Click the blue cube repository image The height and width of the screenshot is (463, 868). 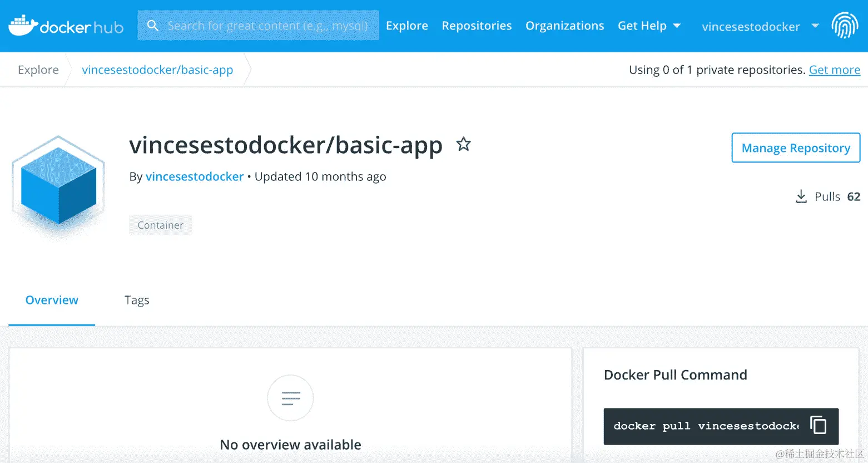(57, 184)
